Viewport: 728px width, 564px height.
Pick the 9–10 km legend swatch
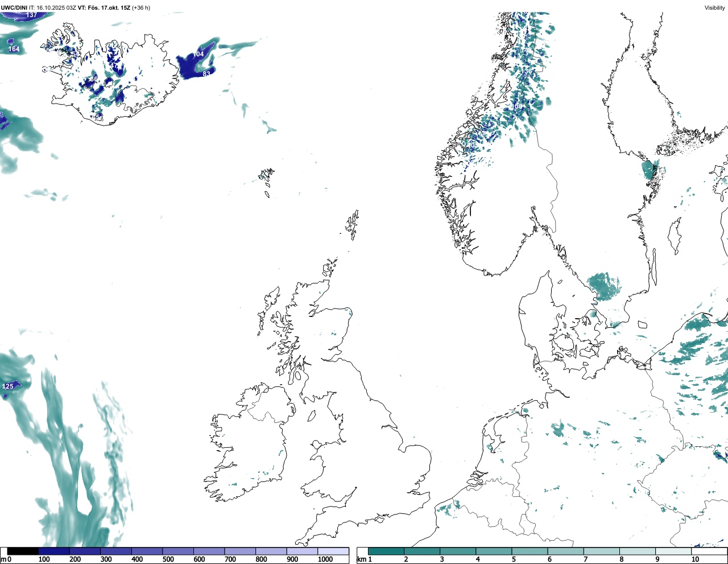(673, 551)
